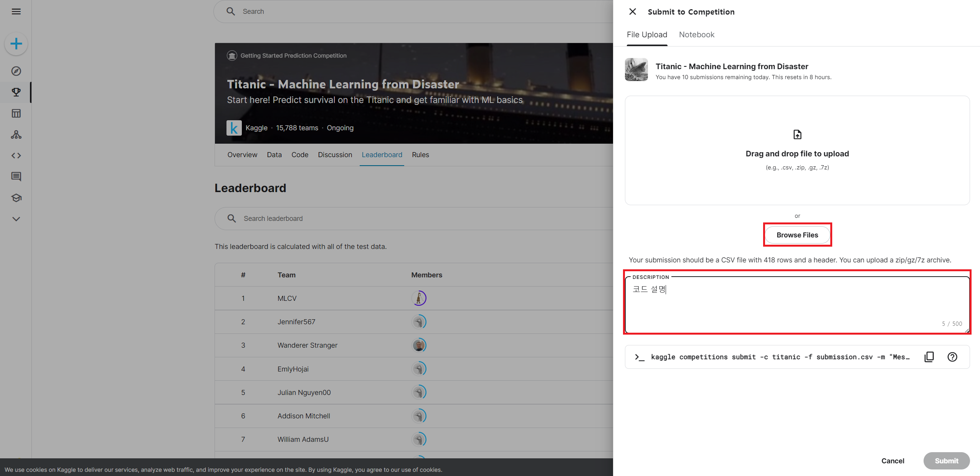Open the compass Home icon
Viewport: 980px width, 476px height.
pos(16,71)
